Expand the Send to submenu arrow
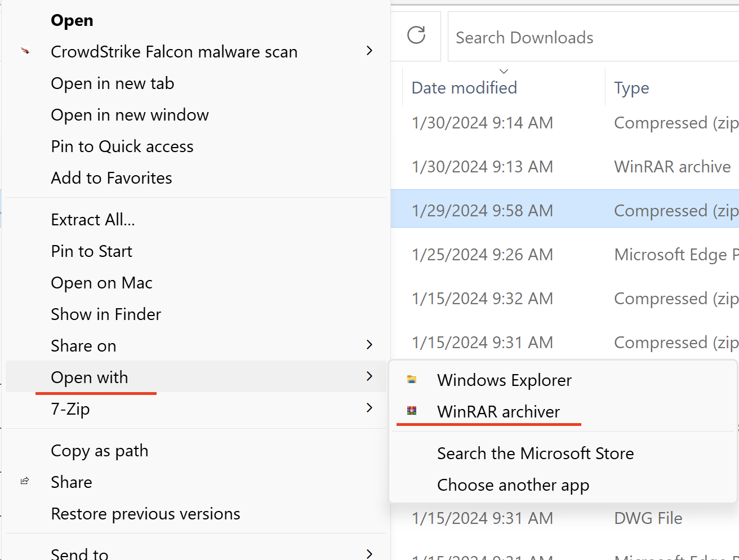The image size is (739, 560). tap(369, 554)
